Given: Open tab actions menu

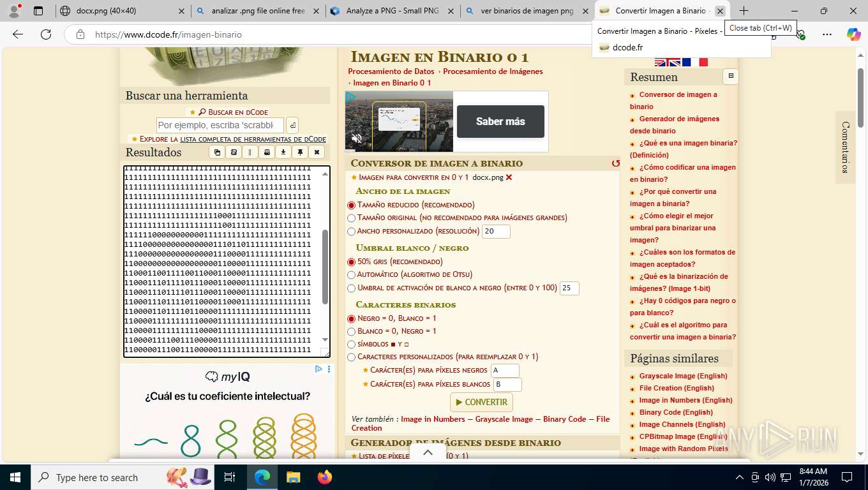Looking at the screenshot, I should (x=38, y=11).
